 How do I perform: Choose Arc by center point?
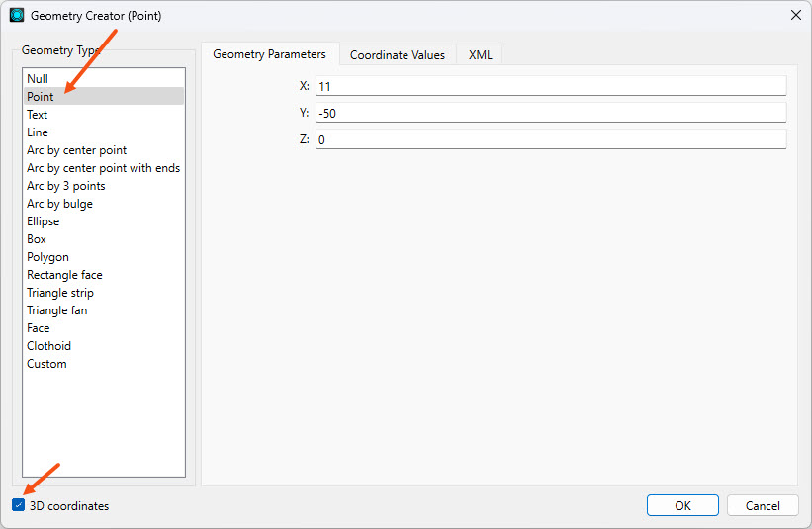pyautogui.click(x=104, y=150)
